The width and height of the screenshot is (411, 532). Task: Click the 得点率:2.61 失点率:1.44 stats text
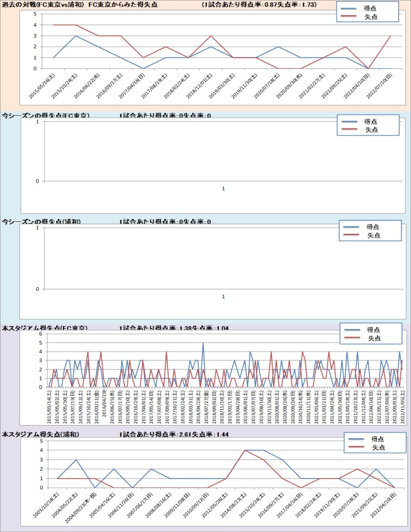click(174, 434)
